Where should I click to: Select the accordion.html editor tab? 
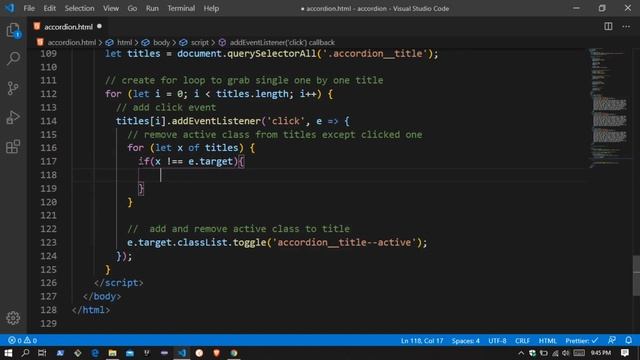[68, 27]
